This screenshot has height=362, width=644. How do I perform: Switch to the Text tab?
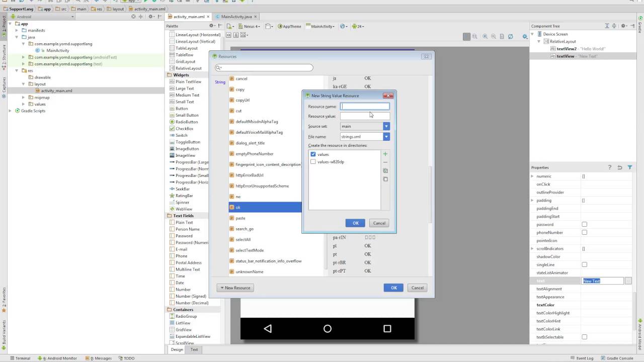(194, 349)
